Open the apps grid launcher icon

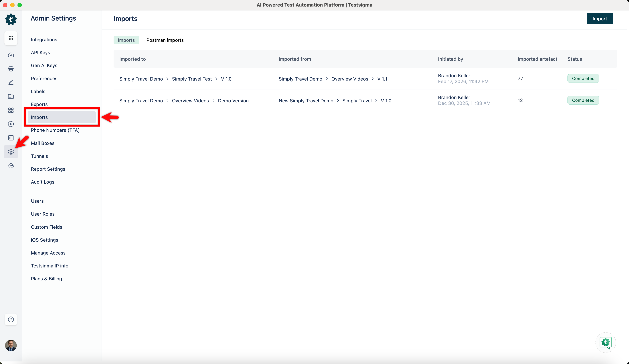point(11,38)
